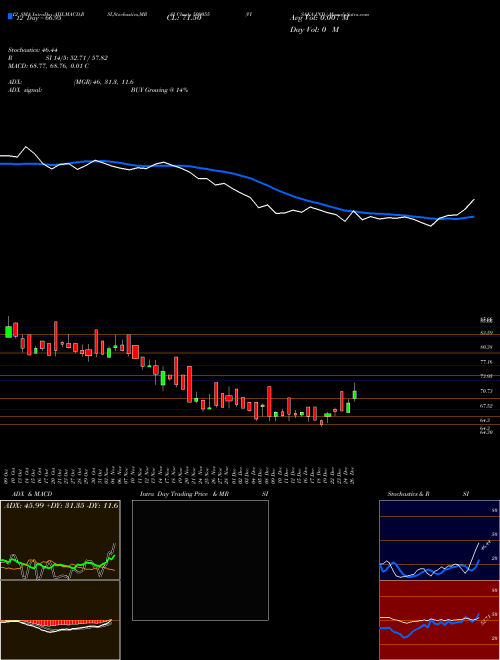Image resolution: width=500 pixels, height=660 pixels.
Task: Select the '12 Day = 66.95' legend text
Action: 37,18
